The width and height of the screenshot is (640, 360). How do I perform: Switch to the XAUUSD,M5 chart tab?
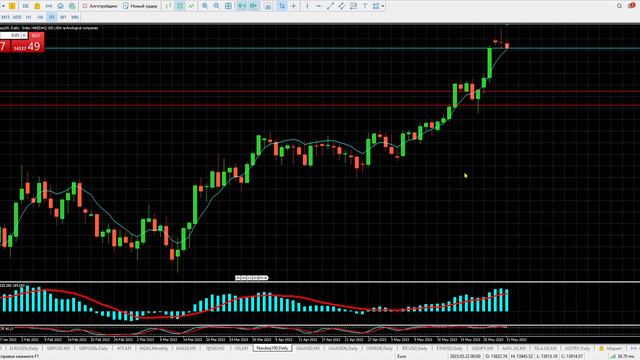308,348
